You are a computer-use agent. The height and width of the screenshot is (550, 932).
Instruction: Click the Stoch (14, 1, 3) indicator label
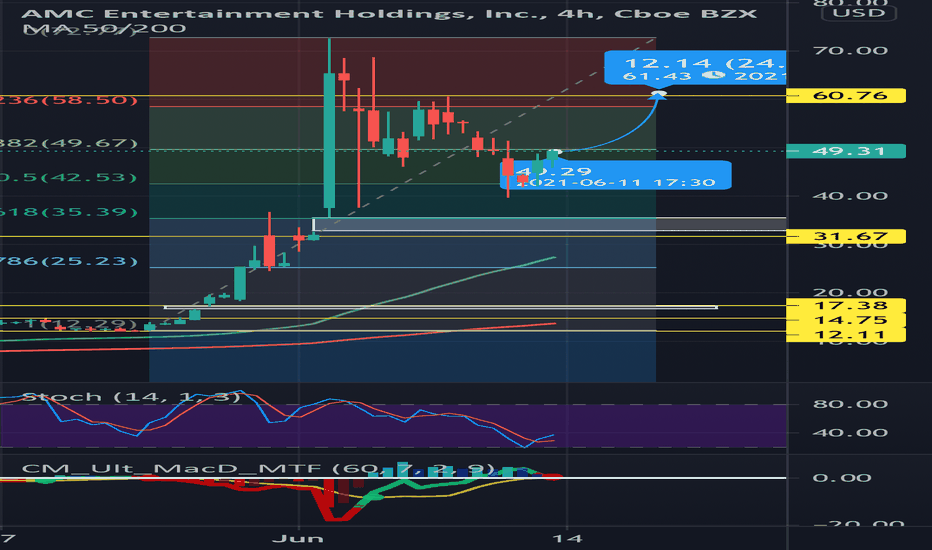[131, 397]
